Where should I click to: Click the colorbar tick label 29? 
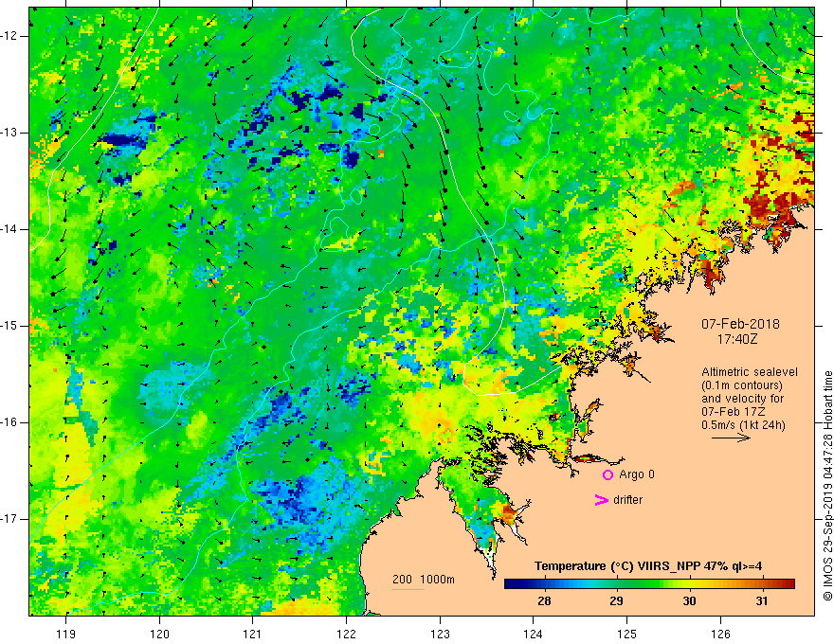pyautogui.click(x=616, y=601)
